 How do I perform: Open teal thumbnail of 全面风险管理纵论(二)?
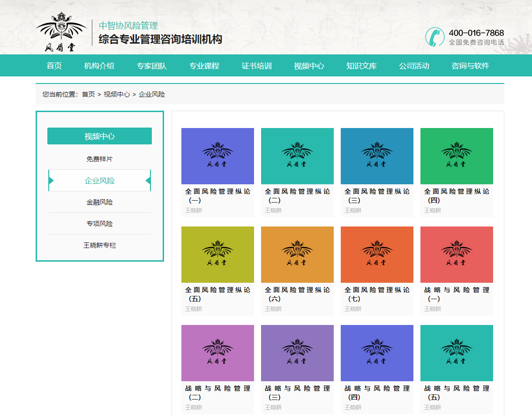297,156
